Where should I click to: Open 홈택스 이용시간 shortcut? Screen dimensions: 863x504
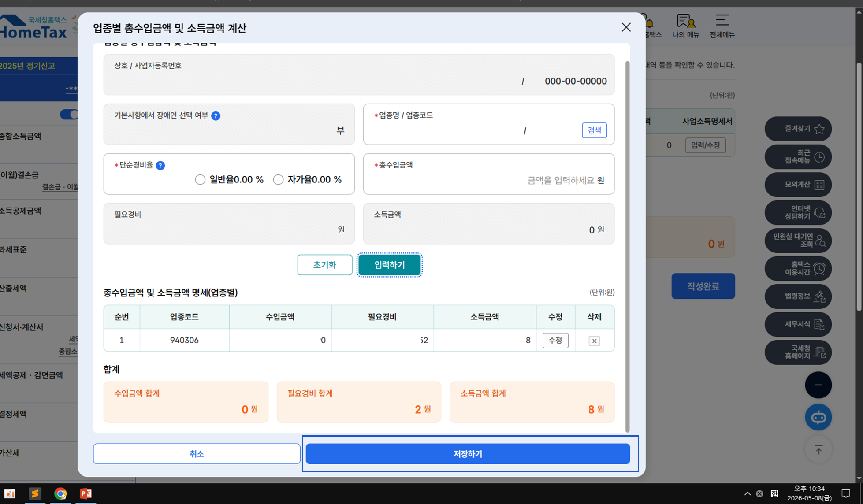[798, 269]
